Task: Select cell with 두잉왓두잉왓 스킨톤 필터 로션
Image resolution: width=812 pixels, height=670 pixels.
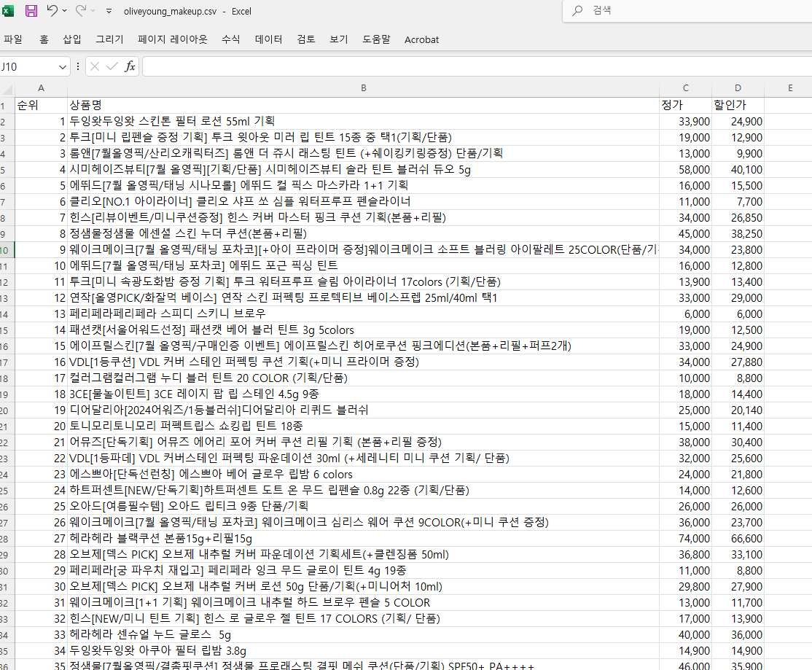Action: click(364, 122)
